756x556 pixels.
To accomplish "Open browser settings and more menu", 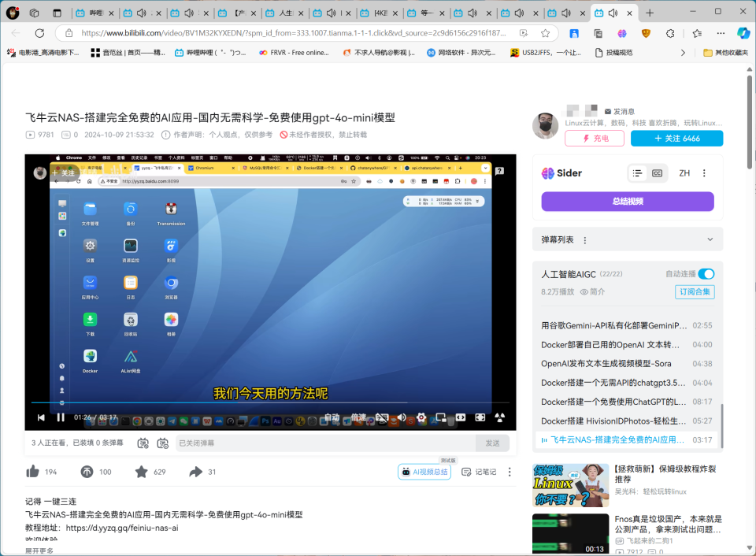I will pyautogui.click(x=721, y=33).
